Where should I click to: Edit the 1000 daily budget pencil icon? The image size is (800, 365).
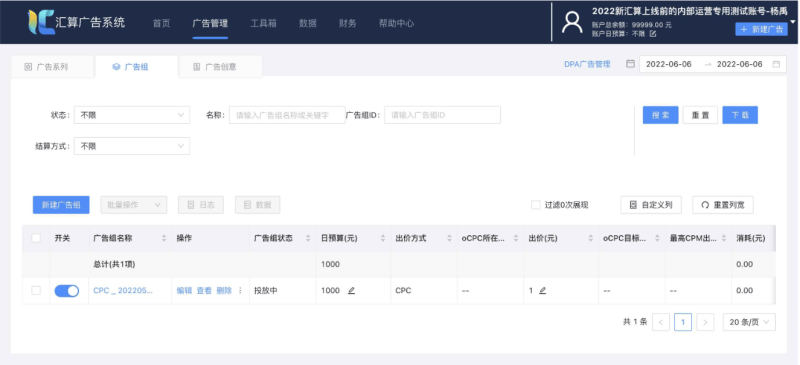pyautogui.click(x=351, y=290)
